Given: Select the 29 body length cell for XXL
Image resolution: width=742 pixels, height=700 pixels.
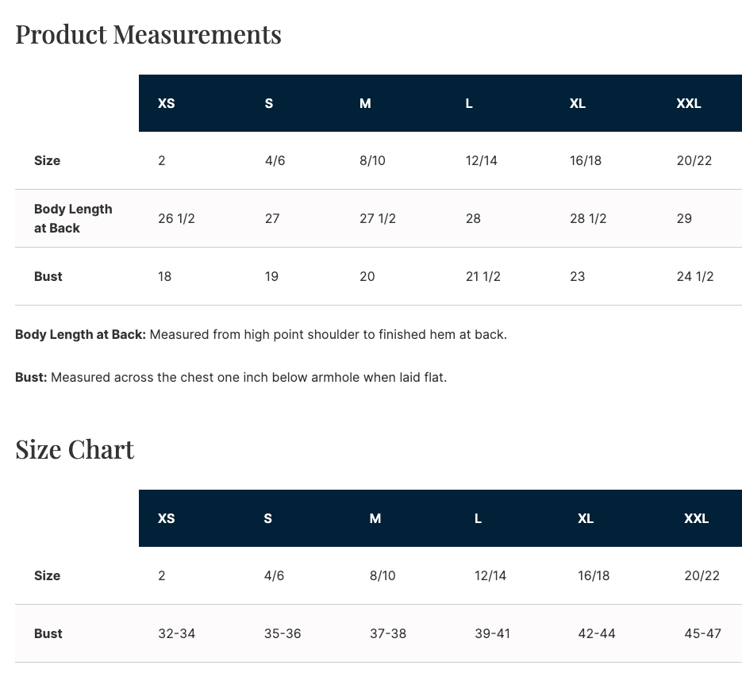Looking at the screenshot, I should click(684, 218).
